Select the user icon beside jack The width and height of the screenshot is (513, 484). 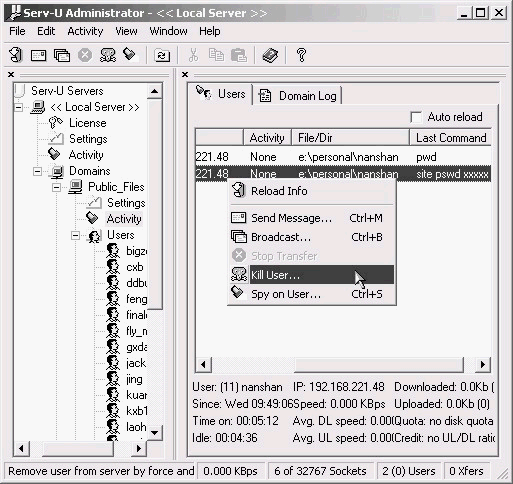pyautogui.click(x=113, y=363)
